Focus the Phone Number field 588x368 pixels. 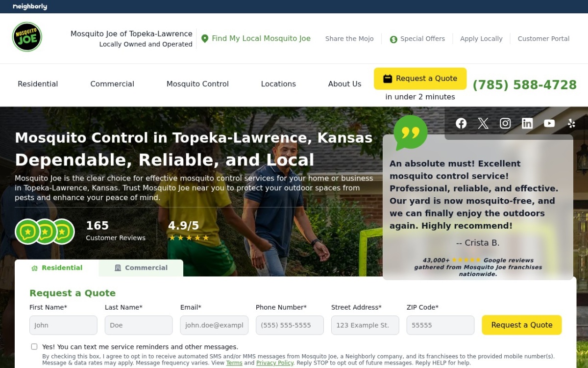coord(290,325)
